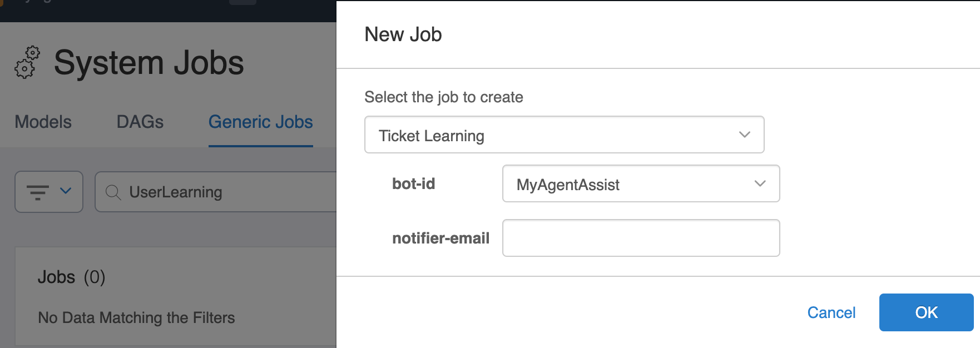Click the filter lines icon
The height and width of the screenshot is (348, 980).
(x=38, y=192)
